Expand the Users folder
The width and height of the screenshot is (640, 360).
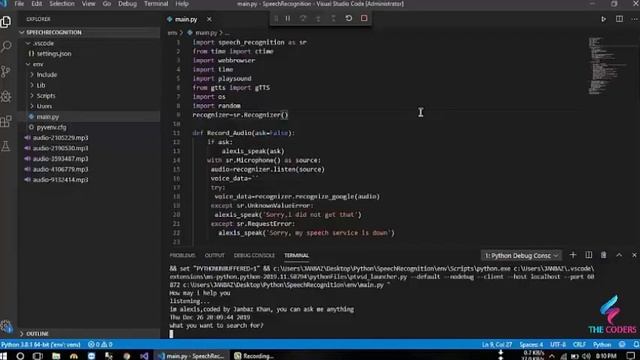[x=32, y=106]
